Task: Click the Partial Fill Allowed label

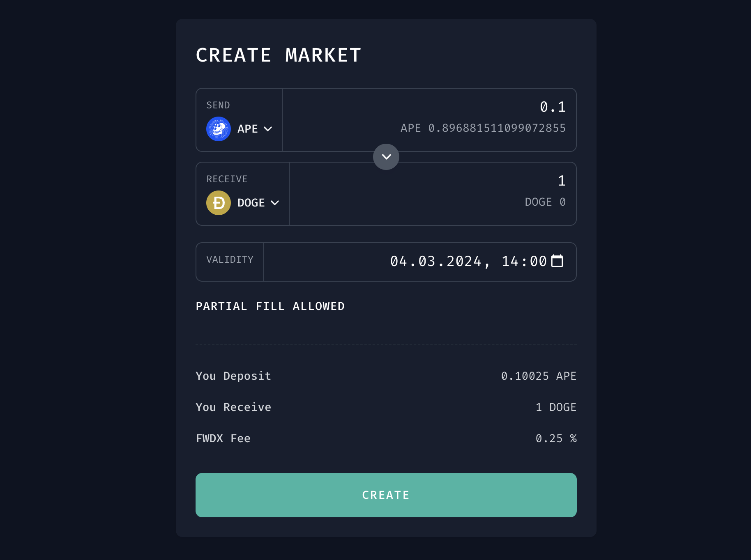Action: [270, 306]
